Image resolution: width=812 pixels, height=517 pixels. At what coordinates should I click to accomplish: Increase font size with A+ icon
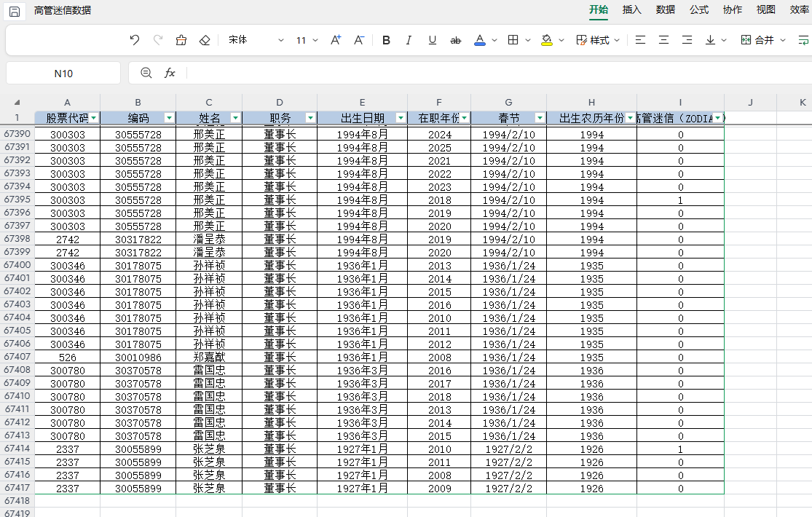pyautogui.click(x=336, y=40)
